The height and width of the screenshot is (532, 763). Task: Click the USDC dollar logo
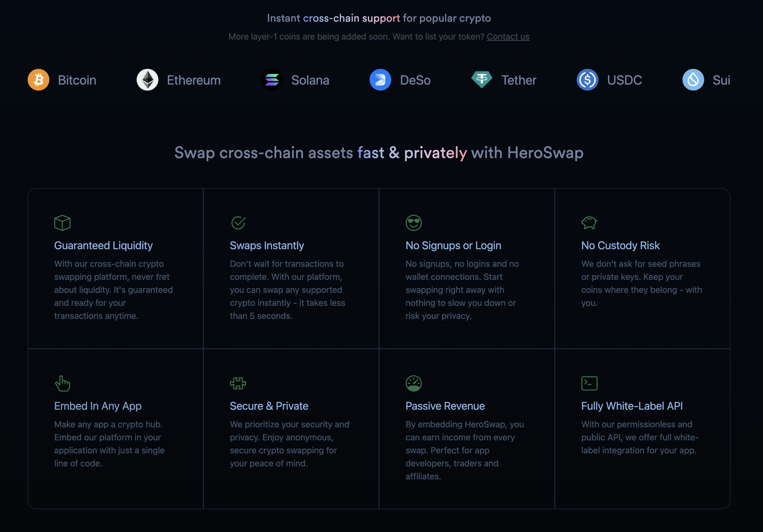click(x=588, y=80)
